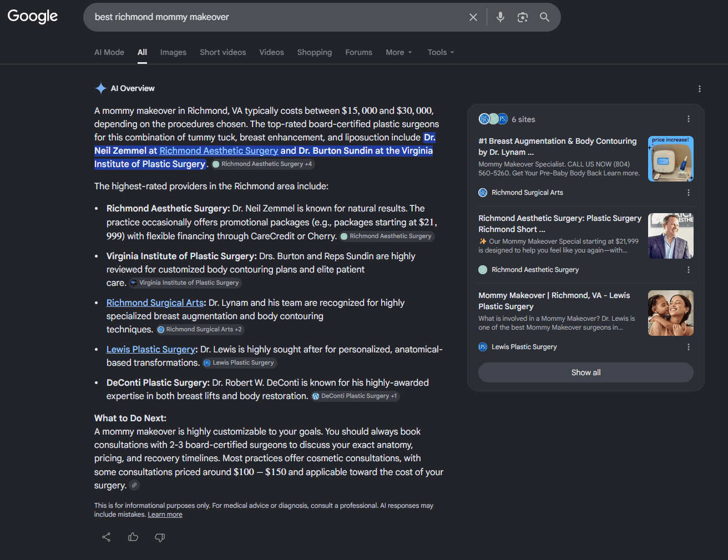Image resolution: width=728 pixels, height=560 pixels.
Task: Click the man in suit thumbnail
Action: pyautogui.click(x=671, y=236)
